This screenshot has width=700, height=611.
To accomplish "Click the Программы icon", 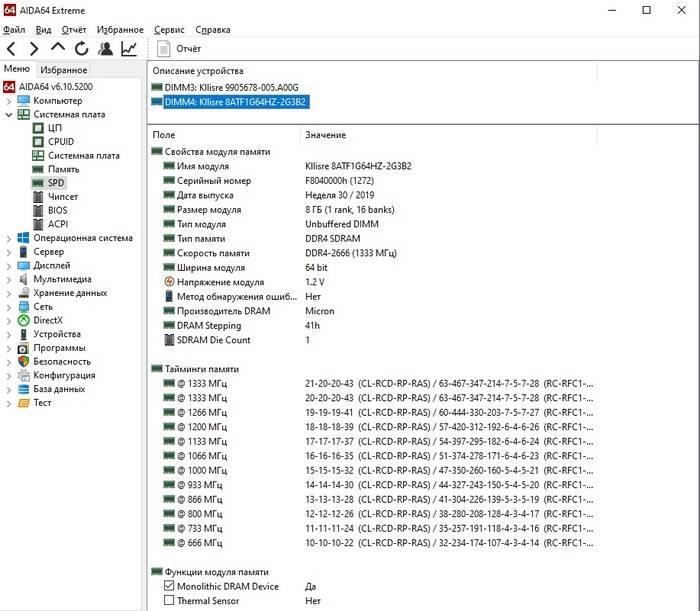I will (24, 348).
